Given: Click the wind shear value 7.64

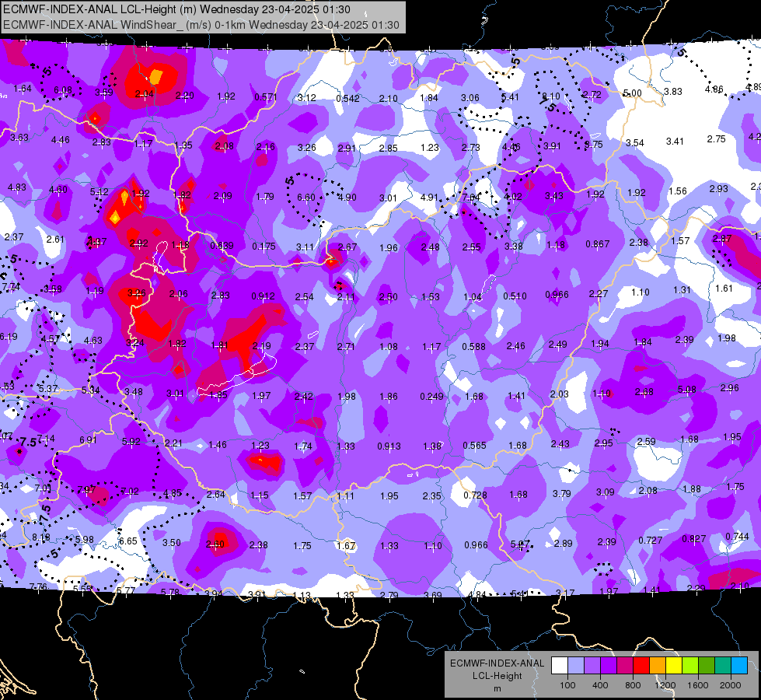Looking at the screenshot, I should coord(471,198).
